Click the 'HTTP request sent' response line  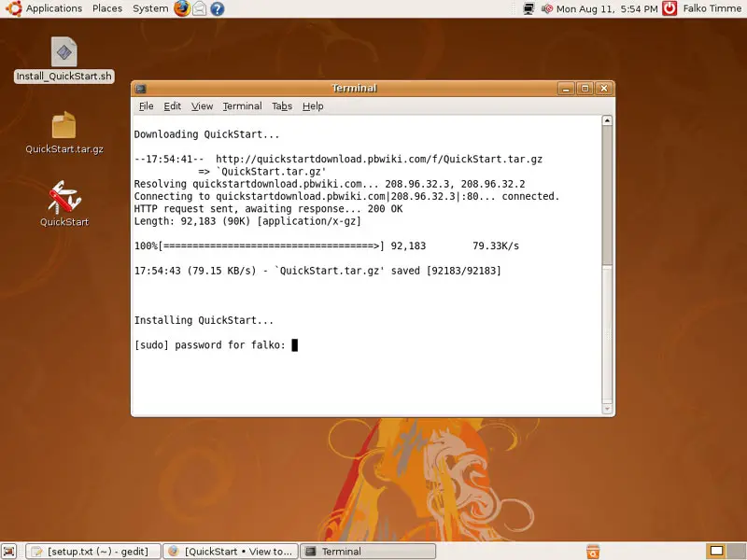(268, 208)
